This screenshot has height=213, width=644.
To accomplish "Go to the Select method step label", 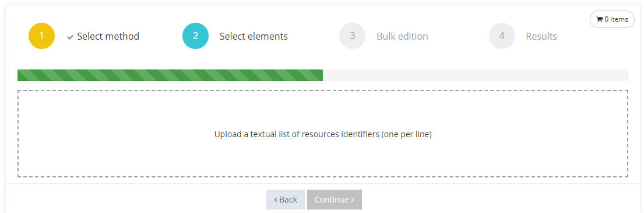I will (x=108, y=36).
